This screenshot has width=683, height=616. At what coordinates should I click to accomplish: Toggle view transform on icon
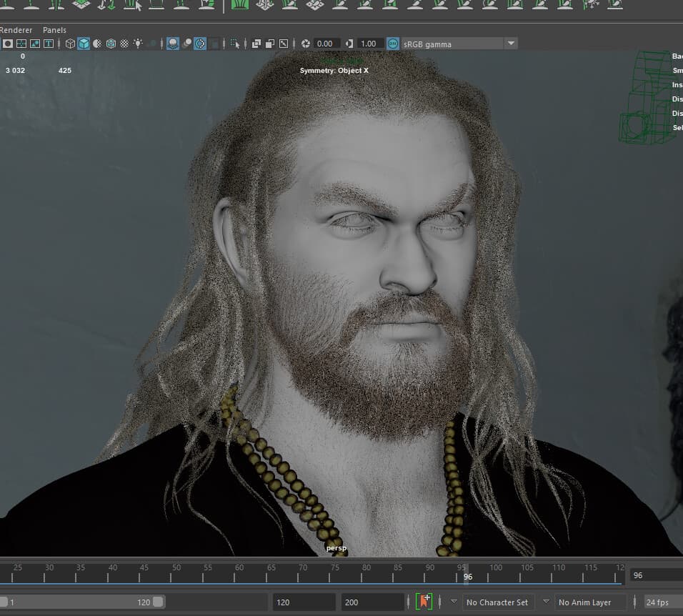click(393, 44)
